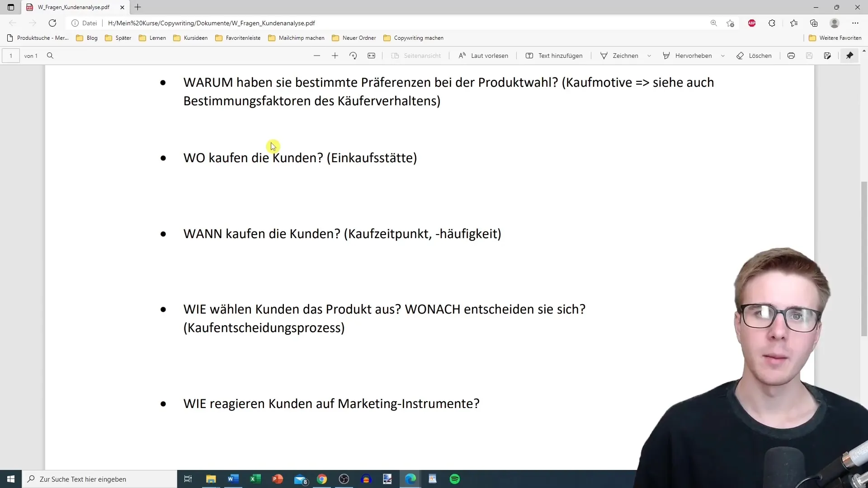Open the tab actions menu icon
Viewport: 868px width, 488px height.
11,7
